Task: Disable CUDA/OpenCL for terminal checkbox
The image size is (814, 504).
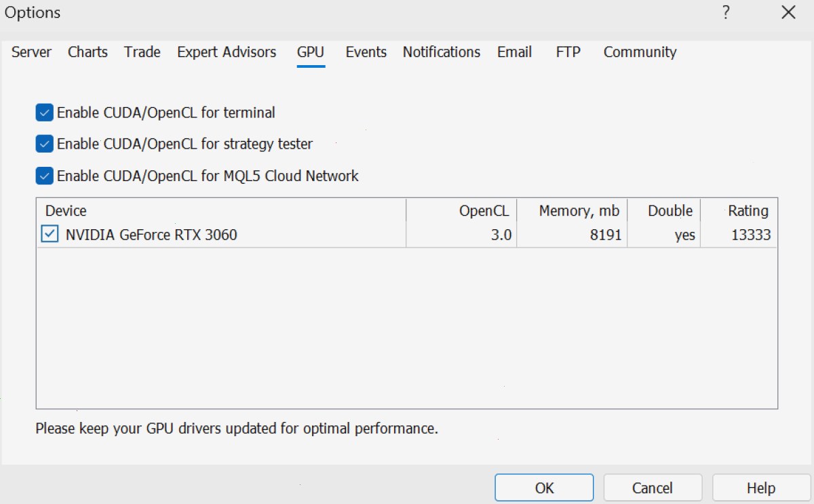Action: pos(45,113)
